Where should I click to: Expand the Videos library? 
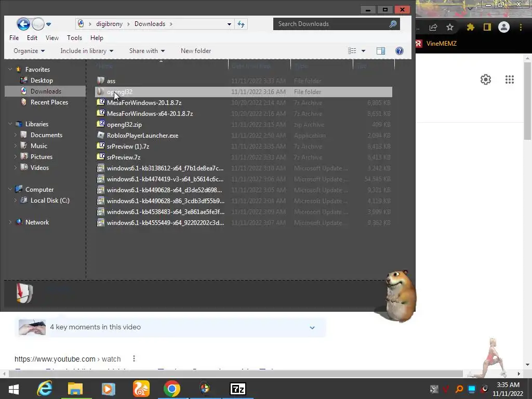click(15, 168)
